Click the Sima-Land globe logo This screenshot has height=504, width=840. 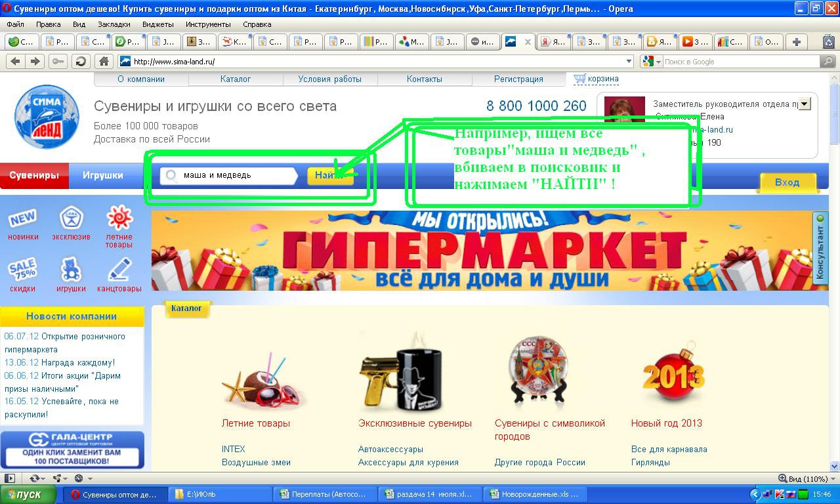pyautogui.click(x=47, y=116)
